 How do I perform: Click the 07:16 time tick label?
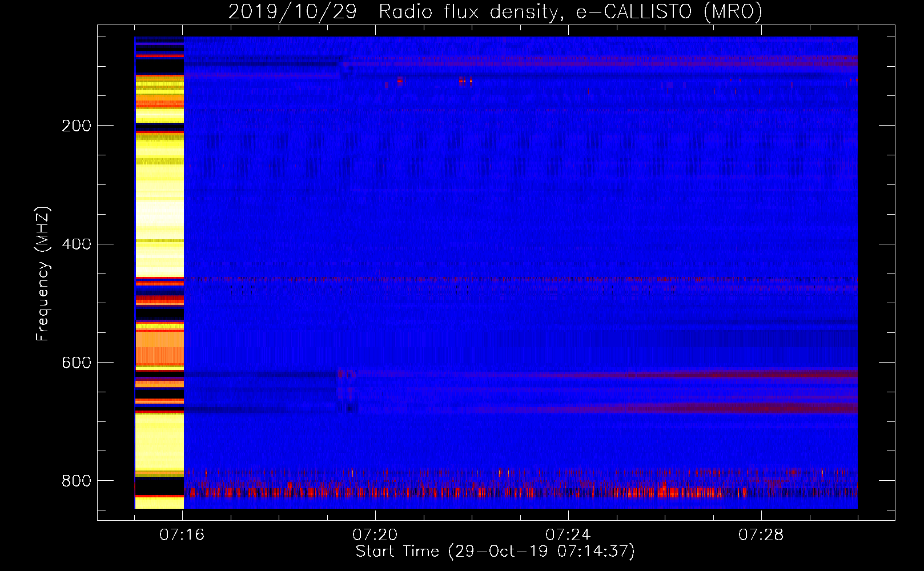click(182, 535)
